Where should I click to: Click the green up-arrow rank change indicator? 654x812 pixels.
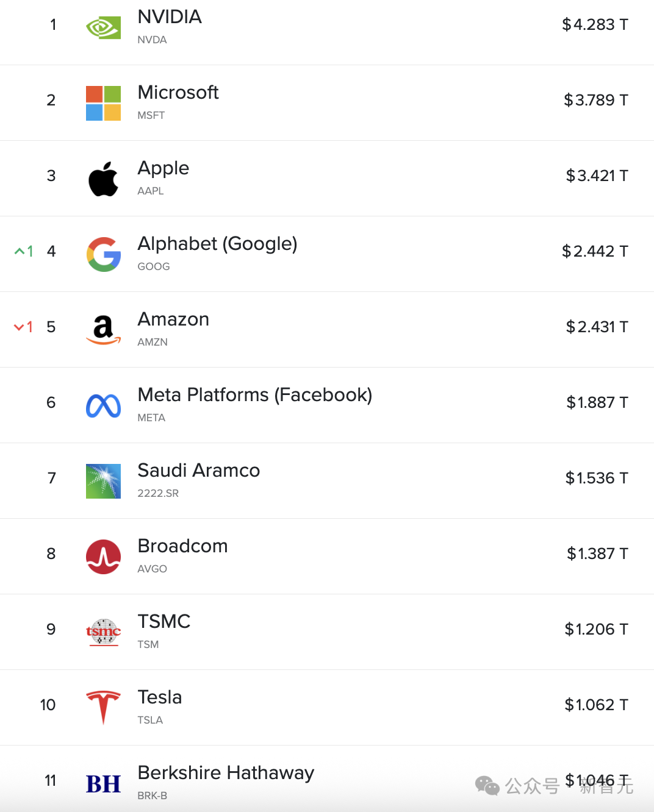pos(24,251)
